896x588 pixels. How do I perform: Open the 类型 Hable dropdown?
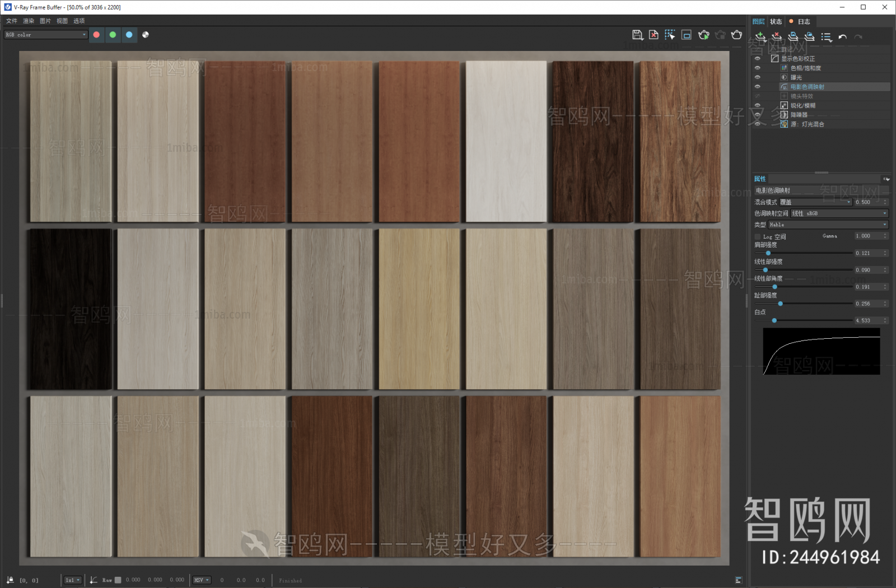click(828, 225)
